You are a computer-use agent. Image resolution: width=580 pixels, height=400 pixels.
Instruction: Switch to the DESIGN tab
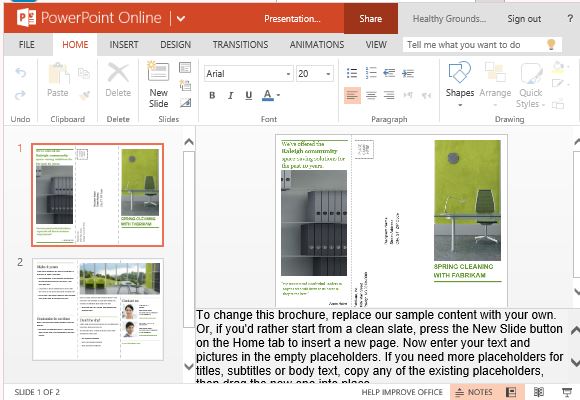coord(176,45)
